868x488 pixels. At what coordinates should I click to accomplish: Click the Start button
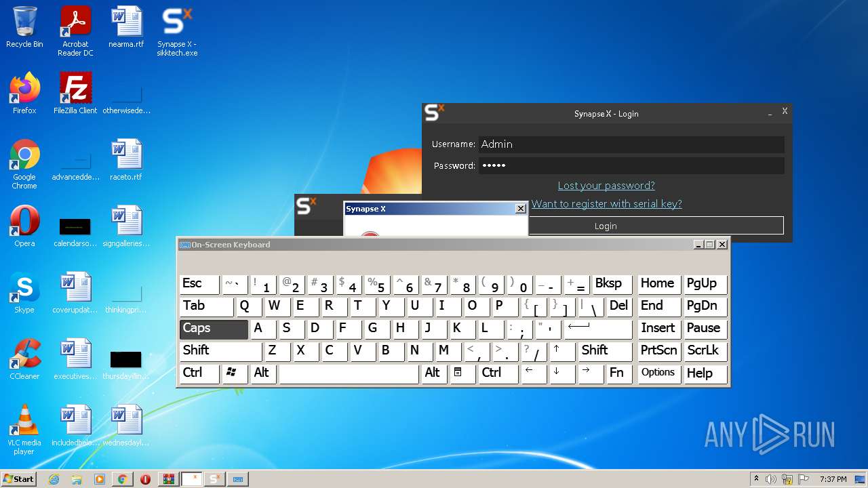[x=18, y=479]
